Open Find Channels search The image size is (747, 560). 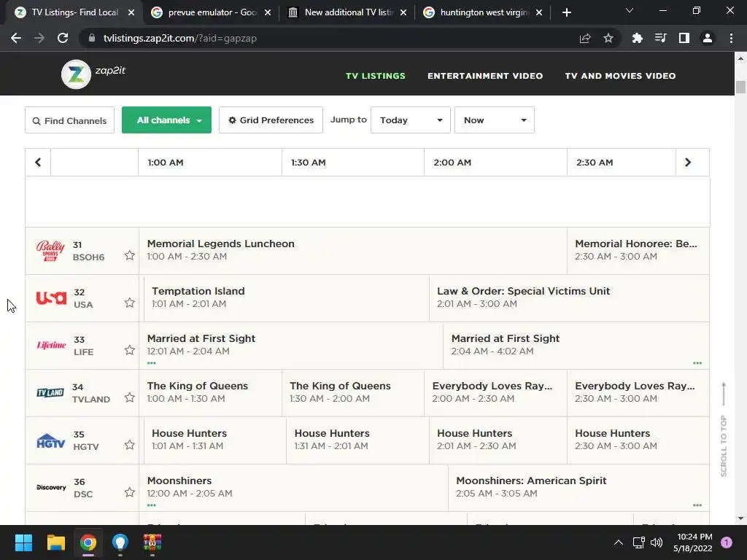click(x=69, y=120)
